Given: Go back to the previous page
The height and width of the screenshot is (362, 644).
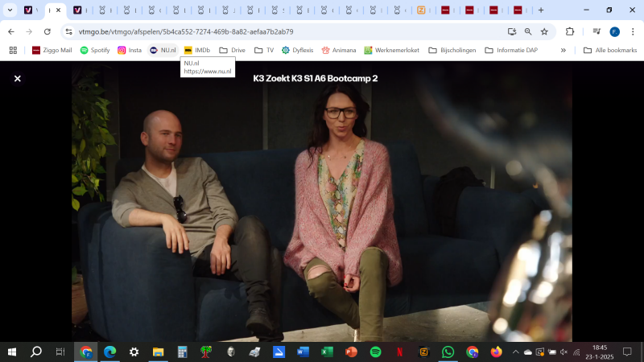Looking at the screenshot, I should click(x=11, y=31).
